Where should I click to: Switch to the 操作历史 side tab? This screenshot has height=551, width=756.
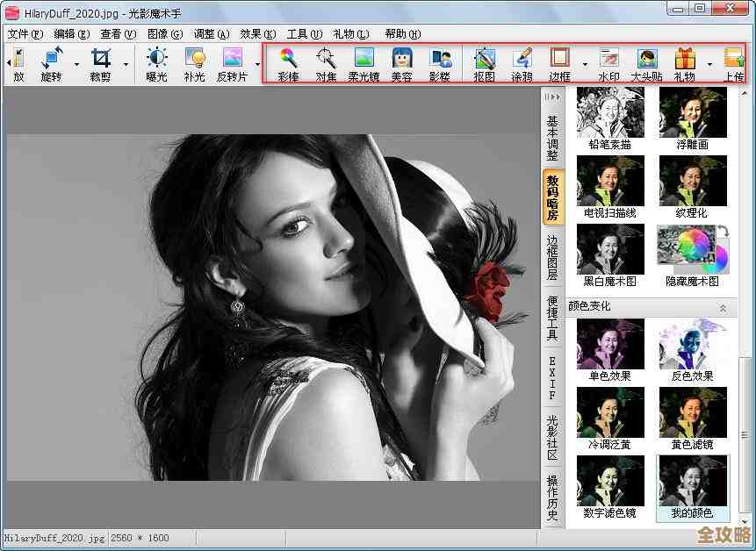coord(552,497)
